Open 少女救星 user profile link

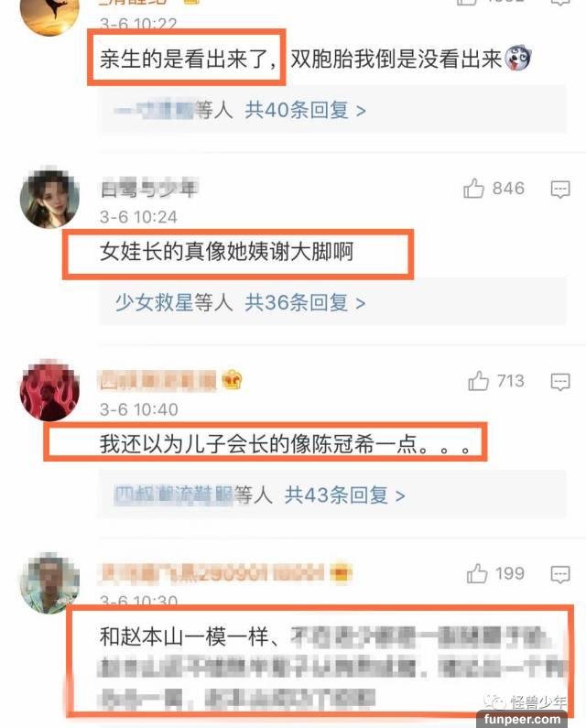coord(154,303)
